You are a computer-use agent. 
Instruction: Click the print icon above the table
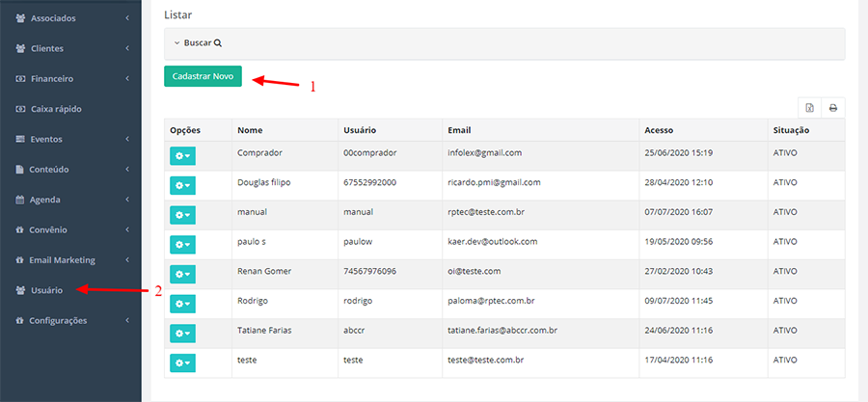[x=833, y=107]
